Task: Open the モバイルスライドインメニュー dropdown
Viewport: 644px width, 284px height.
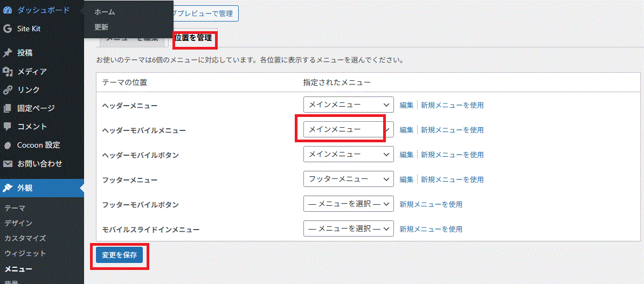Action: (x=348, y=229)
